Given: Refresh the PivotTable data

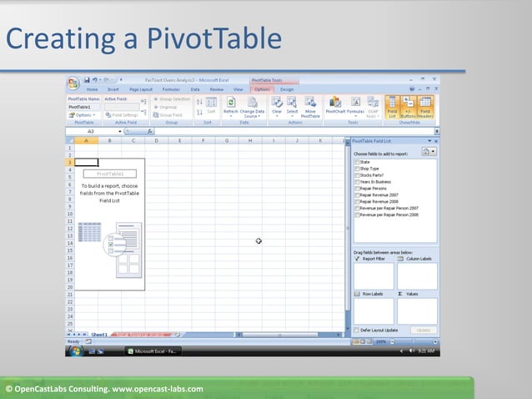Looking at the screenshot, I should (231, 107).
